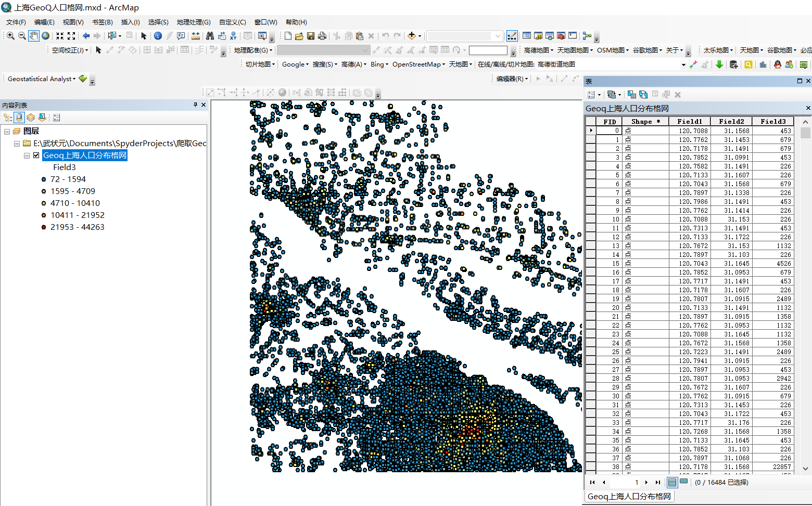812x506 pixels.
Task: Show all records in table view
Action: pos(672,482)
